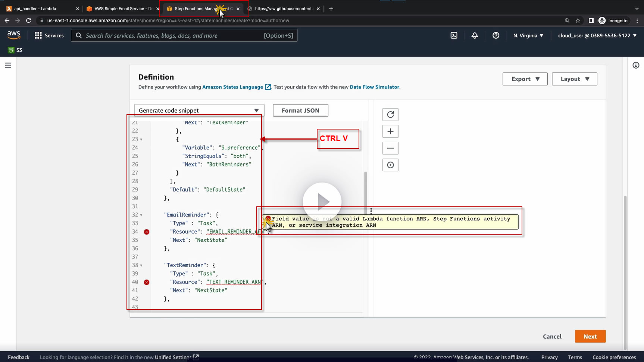Zoom out on the workflow graph
This screenshot has height=362, width=644.
point(390,148)
